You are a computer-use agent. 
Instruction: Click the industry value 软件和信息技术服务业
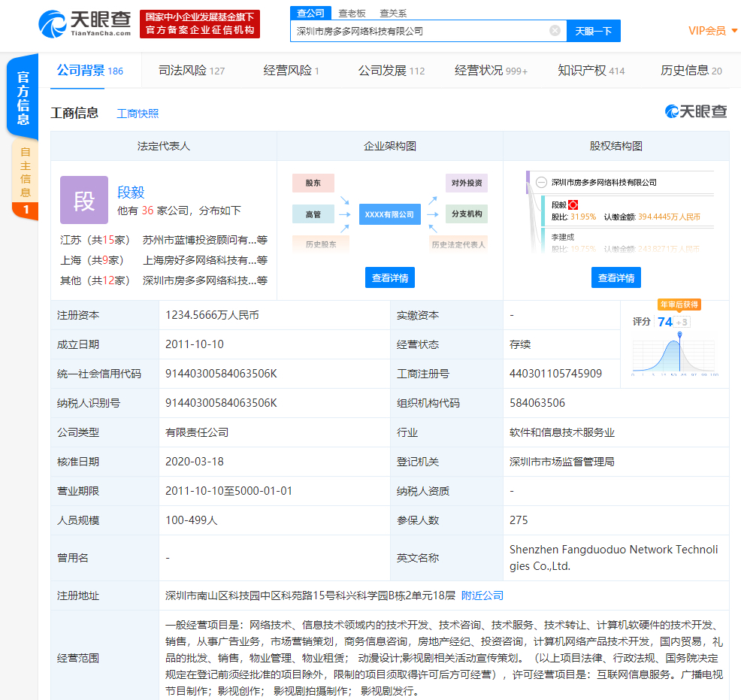pyautogui.click(x=562, y=432)
